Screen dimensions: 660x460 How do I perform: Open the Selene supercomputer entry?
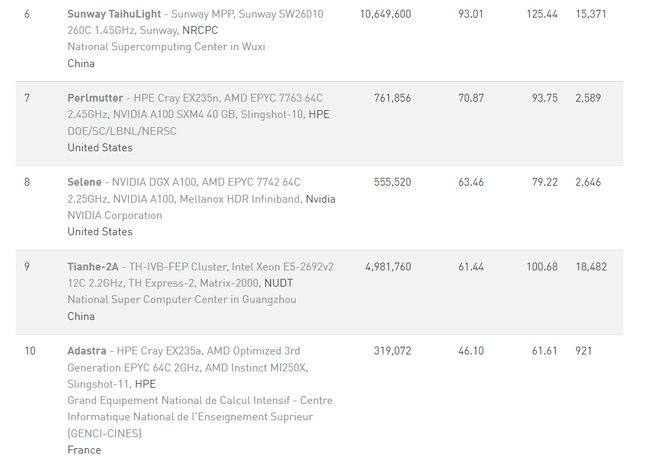84,182
